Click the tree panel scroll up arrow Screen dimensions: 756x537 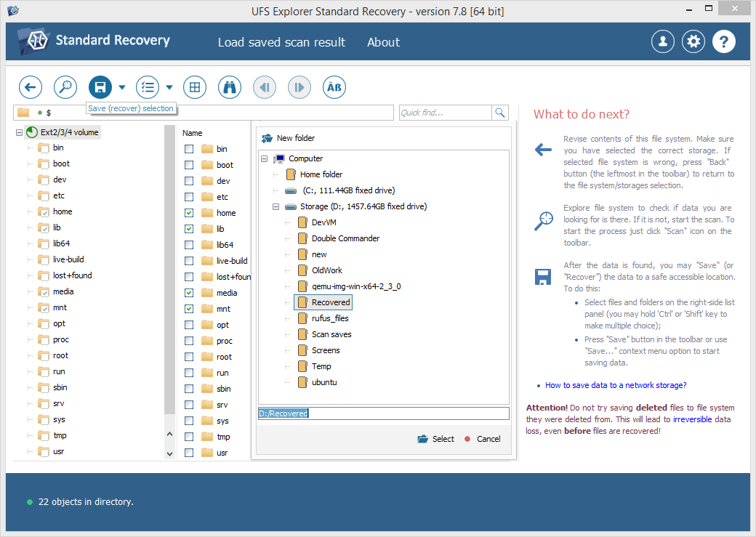pos(169,434)
